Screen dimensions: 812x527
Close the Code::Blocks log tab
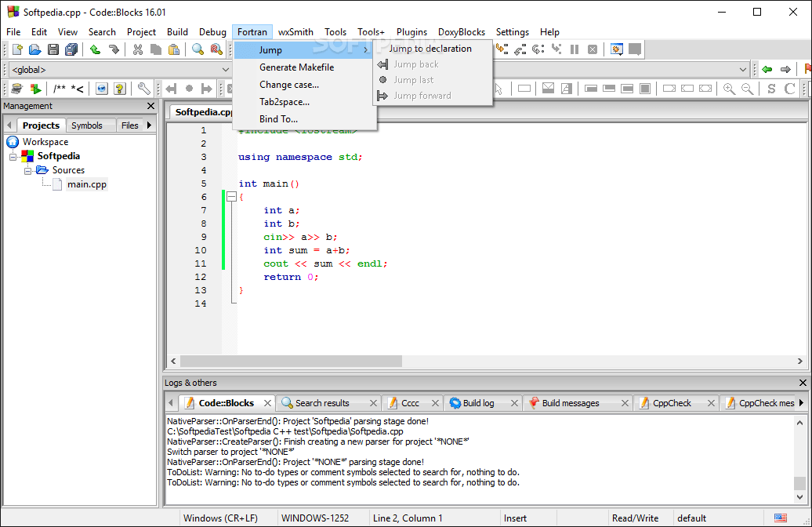[x=267, y=403]
